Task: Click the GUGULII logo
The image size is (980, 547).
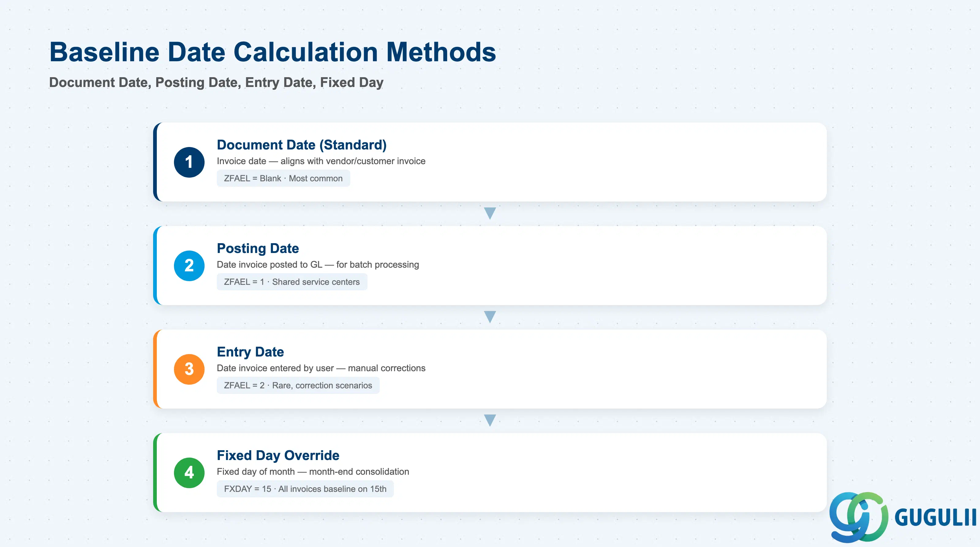Action: (x=903, y=517)
